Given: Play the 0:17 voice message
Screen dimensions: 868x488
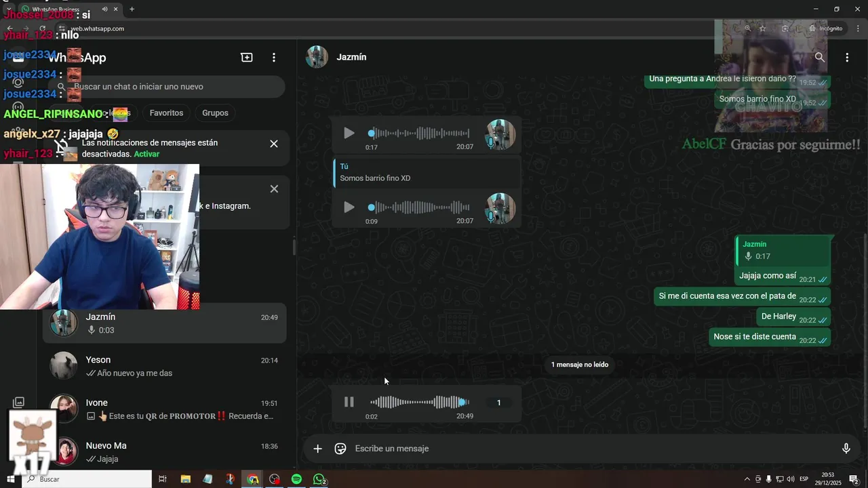Looking at the screenshot, I should click(349, 134).
